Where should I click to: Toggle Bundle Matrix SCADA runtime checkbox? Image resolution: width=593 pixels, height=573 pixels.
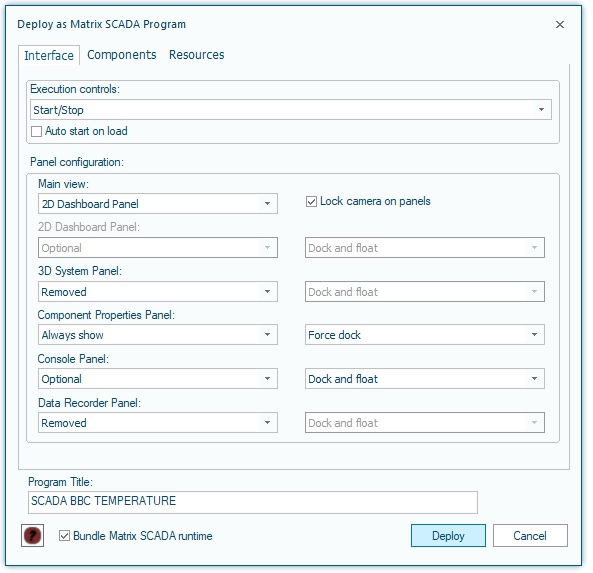tap(64, 536)
